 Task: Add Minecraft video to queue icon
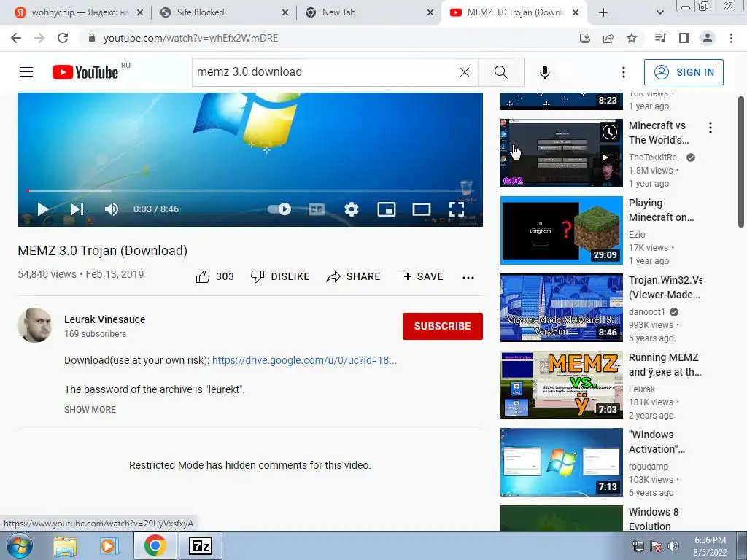(609, 156)
